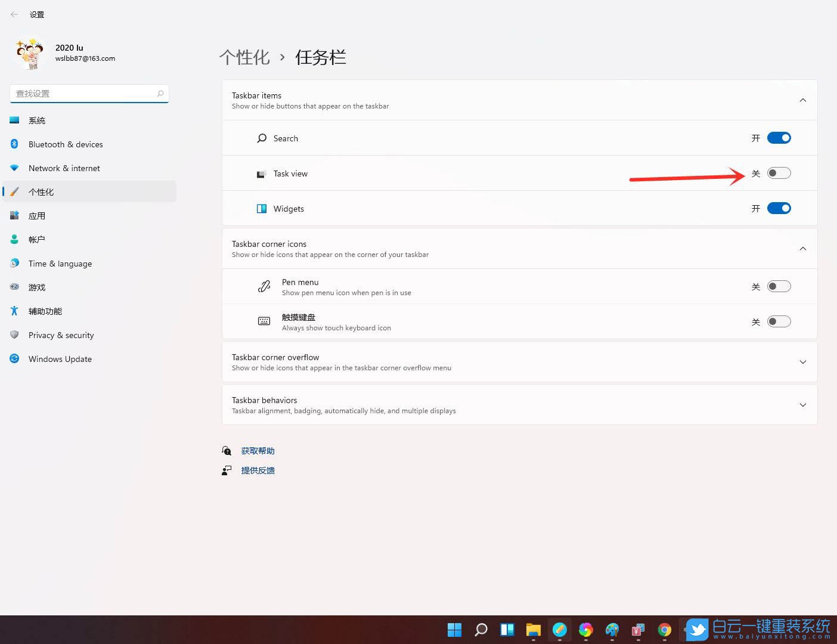The height and width of the screenshot is (644, 837).
Task: Click the 系统 sidebar entry
Action: [37, 120]
